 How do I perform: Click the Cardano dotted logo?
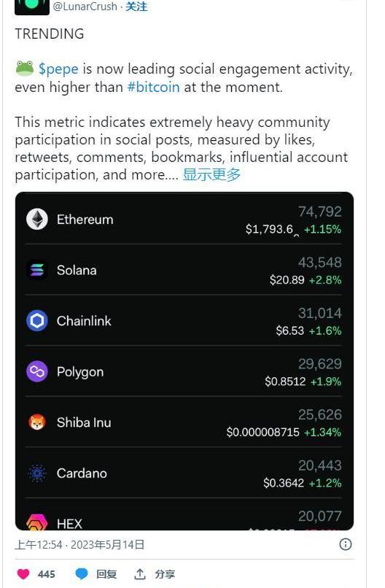point(37,473)
